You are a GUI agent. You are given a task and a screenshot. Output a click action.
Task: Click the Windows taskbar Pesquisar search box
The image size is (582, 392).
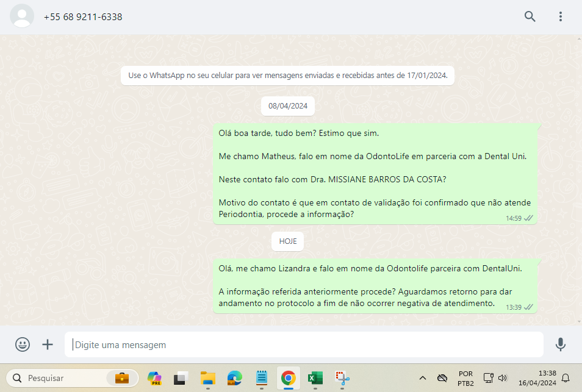[x=73, y=378]
